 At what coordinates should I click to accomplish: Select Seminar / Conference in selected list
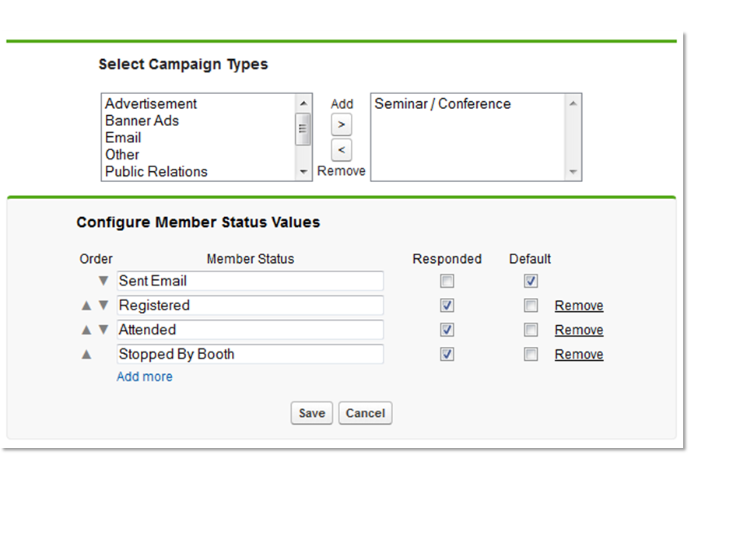pos(443,103)
